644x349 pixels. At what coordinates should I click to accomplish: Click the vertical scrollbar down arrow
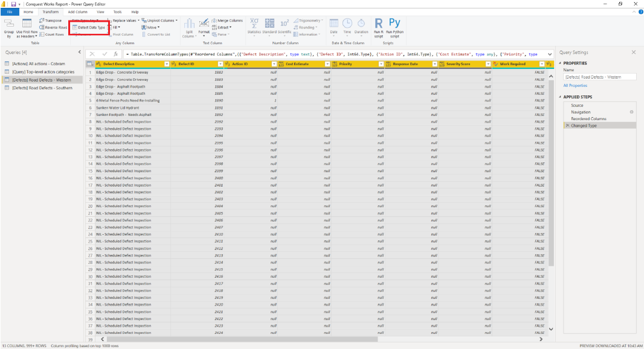551,329
